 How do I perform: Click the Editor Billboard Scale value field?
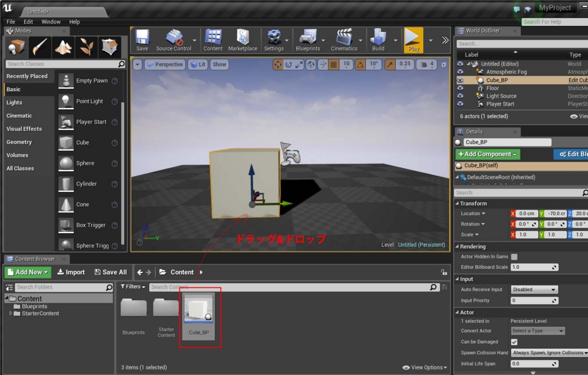(534, 268)
